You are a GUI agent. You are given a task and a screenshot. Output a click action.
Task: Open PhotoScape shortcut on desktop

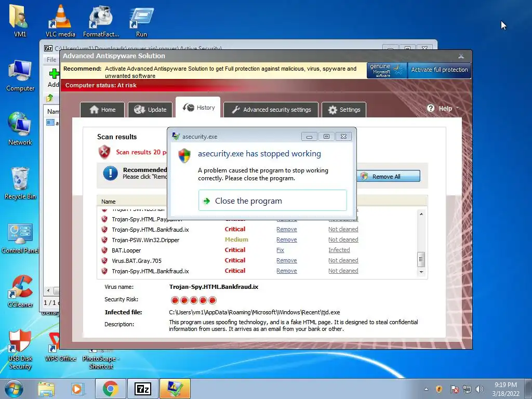click(101, 360)
